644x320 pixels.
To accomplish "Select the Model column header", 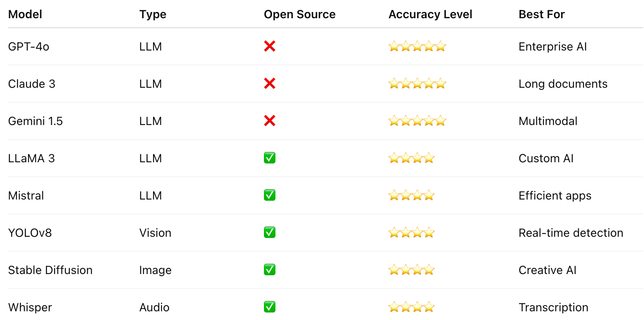I will click(x=25, y=14).
